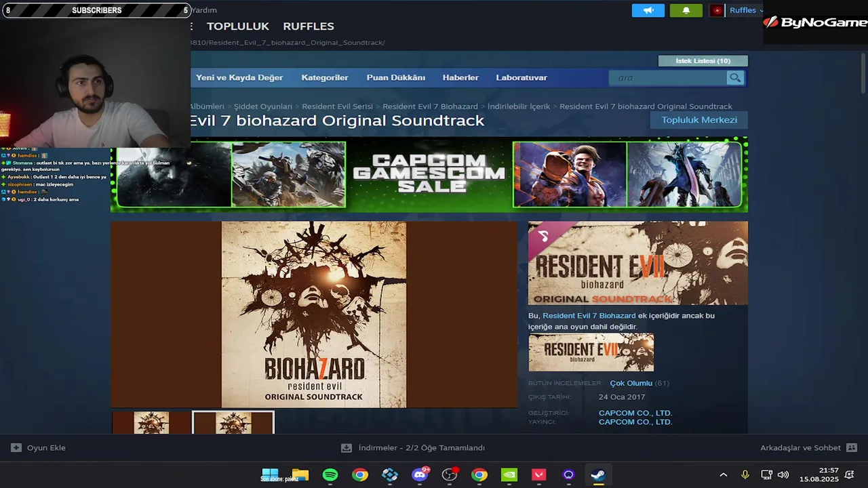The height and width of the screenshot is (488, 868).
Task: Expand Yeni ve Kayda Değer store tab
Action: pos(239,78)
